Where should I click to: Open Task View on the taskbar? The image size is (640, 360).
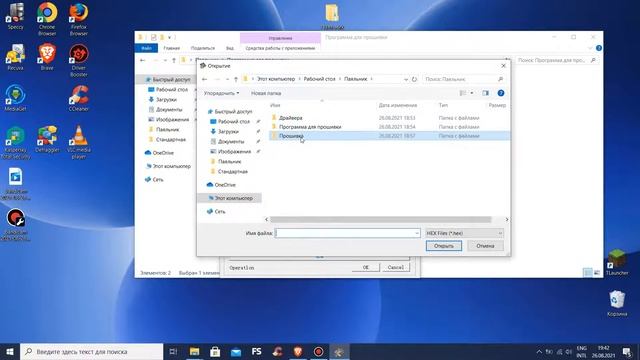[x=173, y=351]
